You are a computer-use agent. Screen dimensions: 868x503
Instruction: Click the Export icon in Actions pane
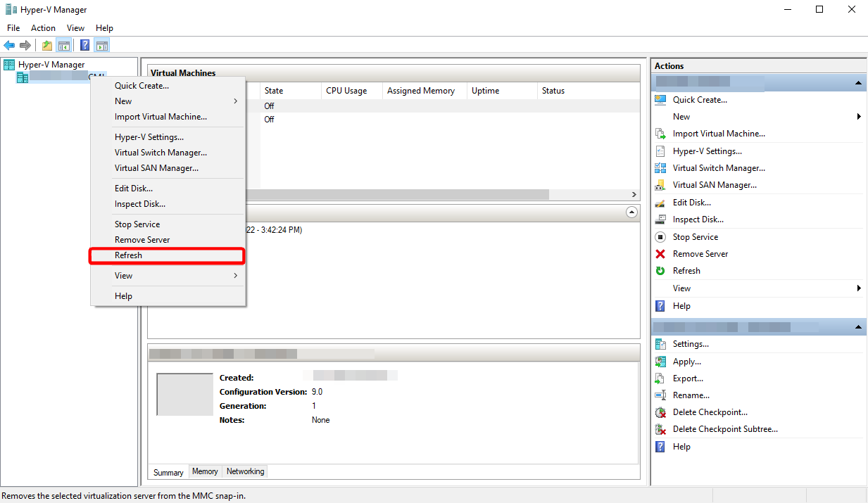660,378
